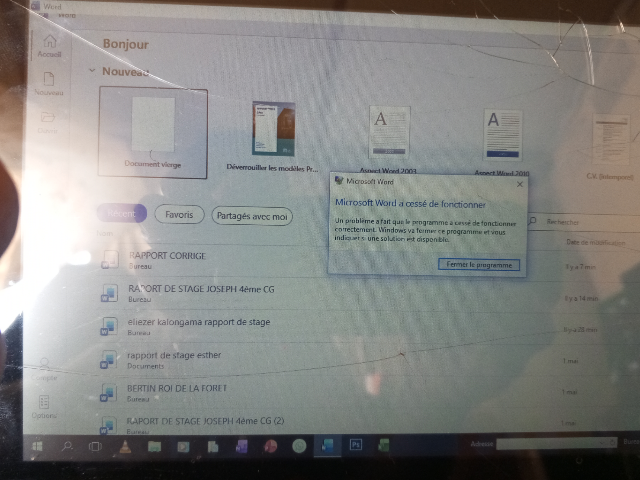Open the taskbar Adresse dropdown arrow
640x480 pixels.
(x=601, y=443)
